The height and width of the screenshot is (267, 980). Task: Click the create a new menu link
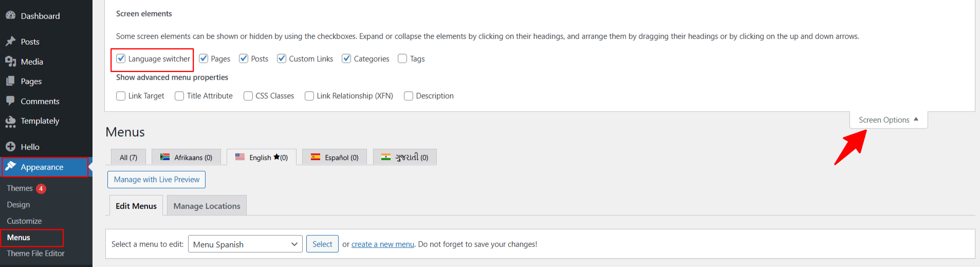coord(382,244)
